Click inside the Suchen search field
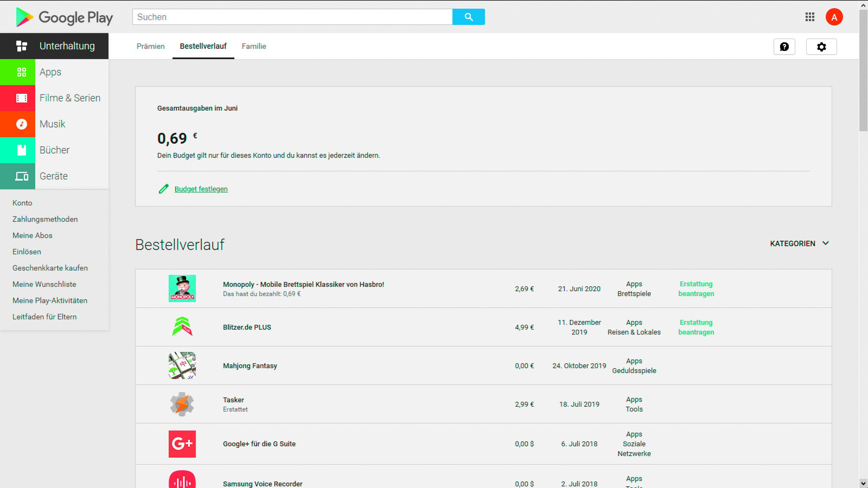868x488 pixels. point(270,17)
